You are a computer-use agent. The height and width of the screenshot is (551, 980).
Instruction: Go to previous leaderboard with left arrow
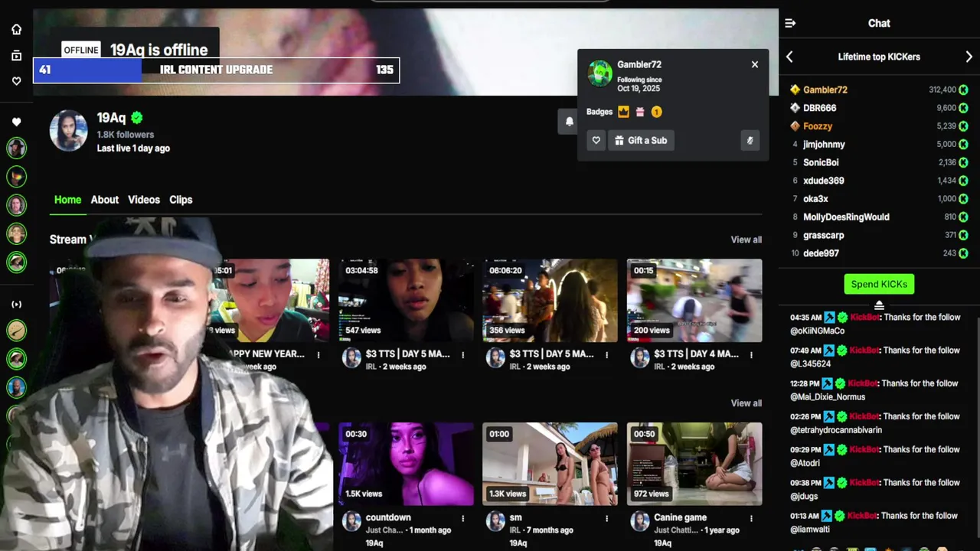pyautogui.click(x=789, y=57)
